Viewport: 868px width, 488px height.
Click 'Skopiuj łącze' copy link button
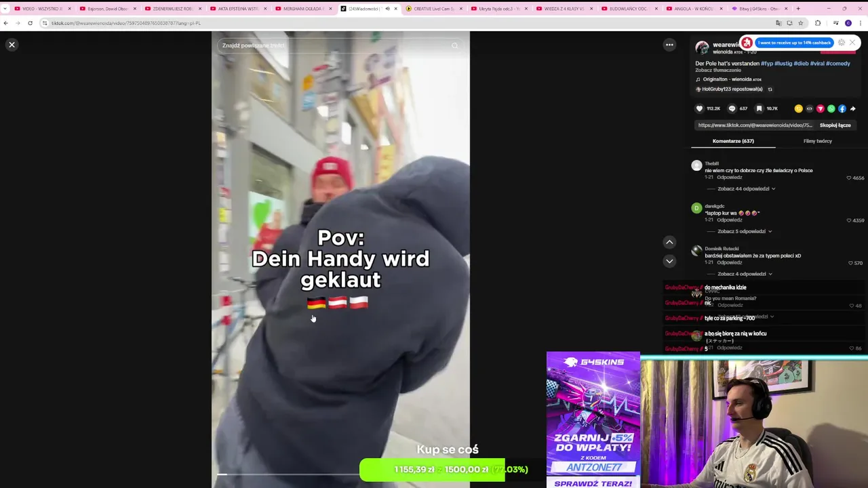835,125
